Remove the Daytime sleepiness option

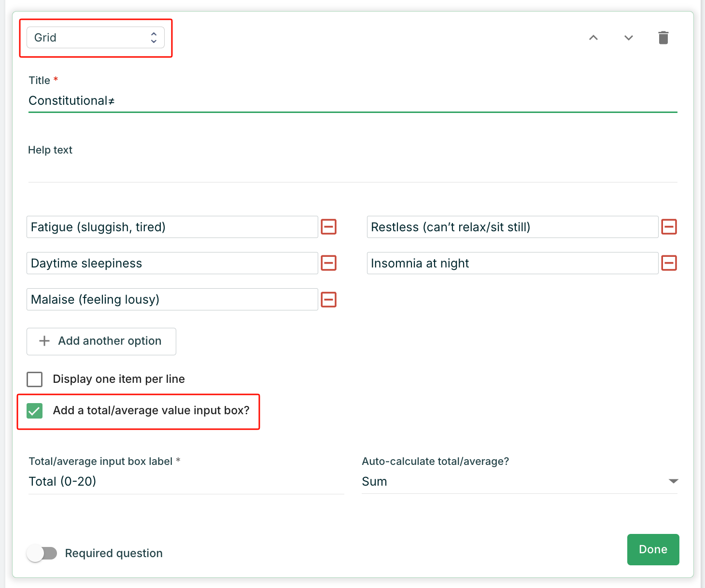click(x=329, y=263)
